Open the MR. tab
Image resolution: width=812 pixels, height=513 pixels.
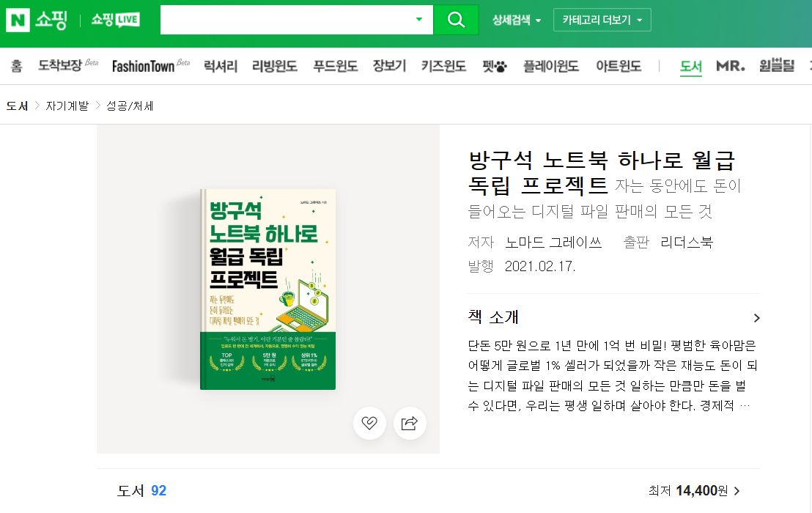pyautogui.click(x=730, y=66)
